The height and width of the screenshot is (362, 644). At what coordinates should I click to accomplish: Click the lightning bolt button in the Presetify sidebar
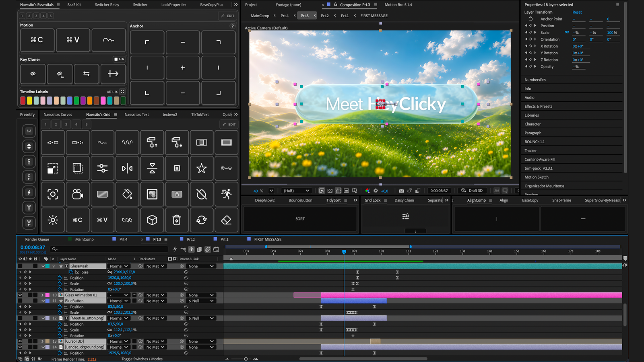29,192
